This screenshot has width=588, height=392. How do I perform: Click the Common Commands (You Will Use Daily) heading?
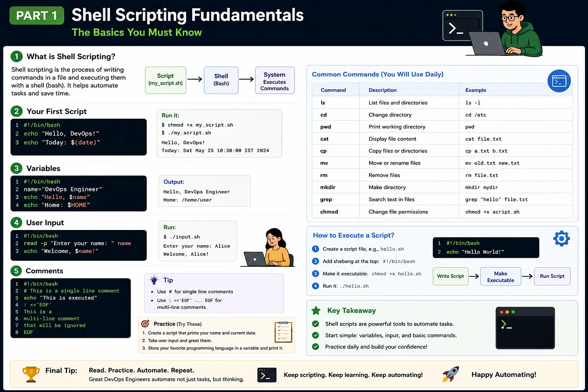(378, 74)
